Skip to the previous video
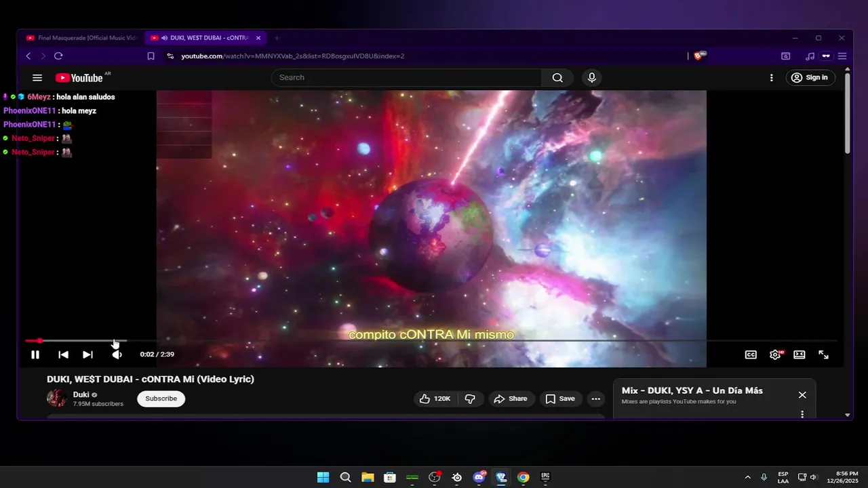 [x=63, y=354]
